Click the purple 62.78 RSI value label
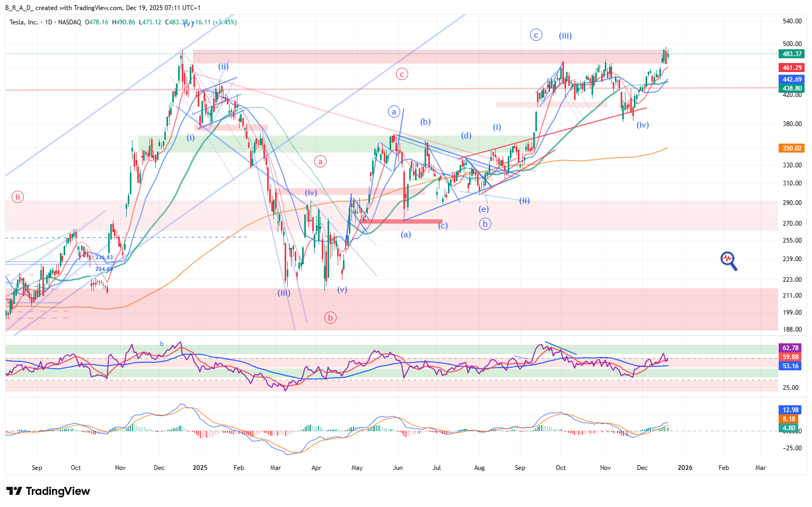This screenshot has height=507, width=812. click(x=790, y=348)
